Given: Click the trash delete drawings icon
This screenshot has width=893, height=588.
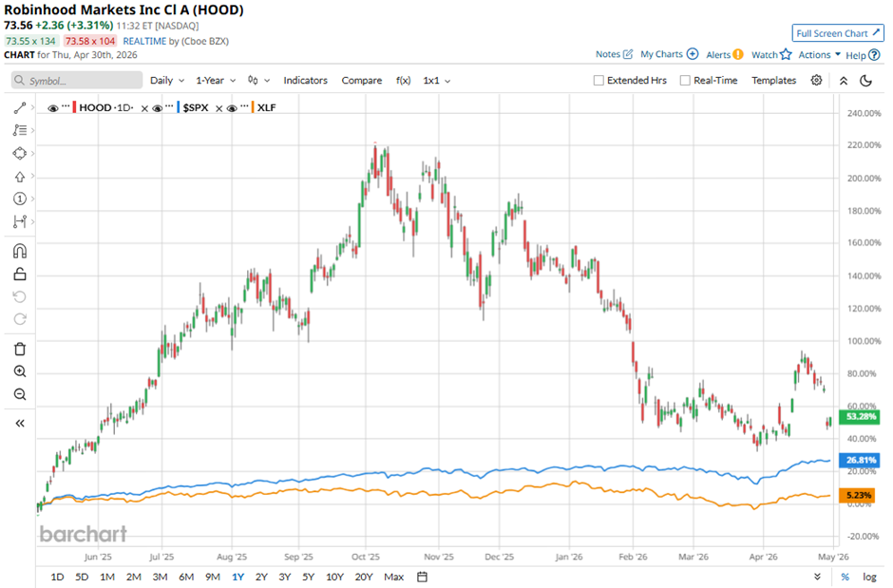Looking at the screenshot, I should (20, 349).
